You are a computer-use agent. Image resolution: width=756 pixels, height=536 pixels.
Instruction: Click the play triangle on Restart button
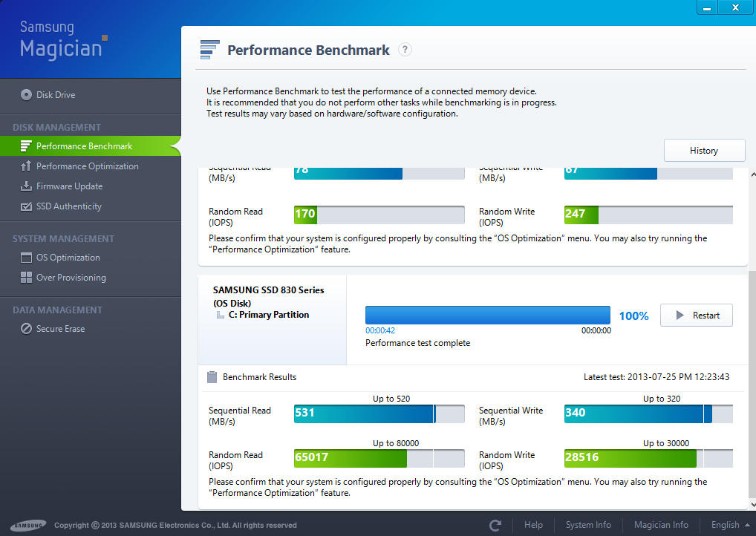pos(680,316)
